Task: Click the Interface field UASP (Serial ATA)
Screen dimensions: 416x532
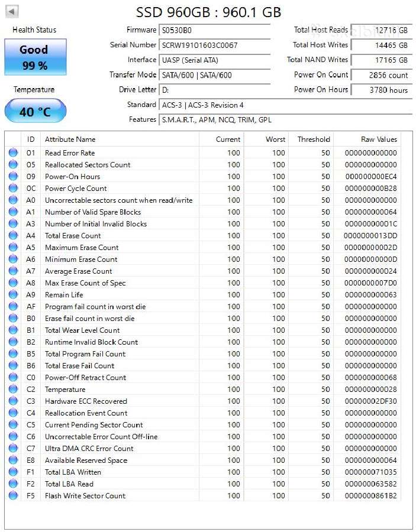Action: 215,60
